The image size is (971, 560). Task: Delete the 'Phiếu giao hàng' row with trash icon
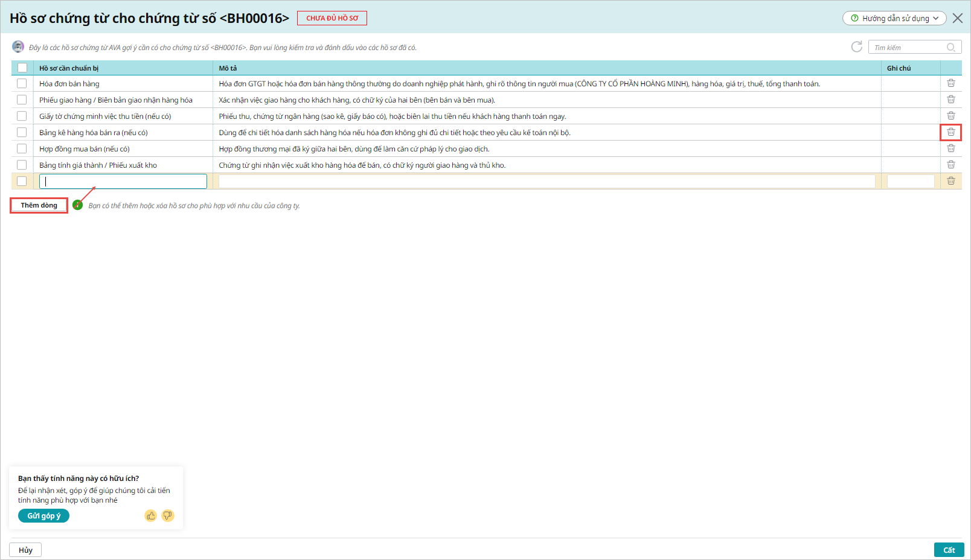tap(950, 100)
